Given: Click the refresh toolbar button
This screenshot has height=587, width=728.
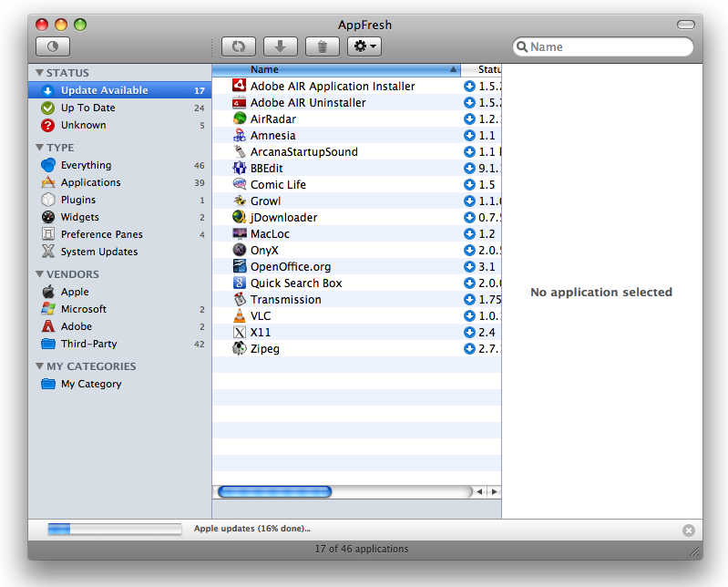Looking at the screenshot, I should [238, 46].
